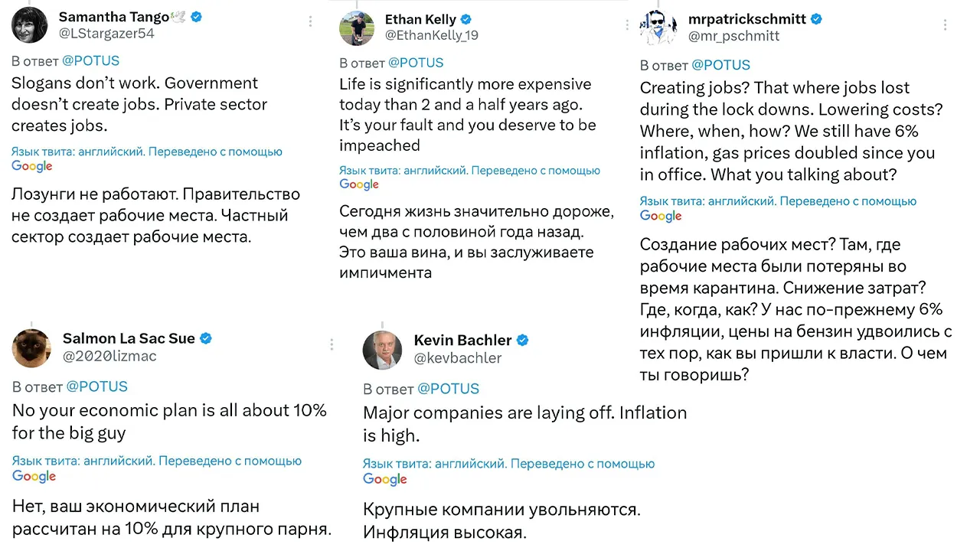Open the cat avatar of Salmon La Sac Sue
The height and width of the screenshot is (551, 980).
point(31,347)
